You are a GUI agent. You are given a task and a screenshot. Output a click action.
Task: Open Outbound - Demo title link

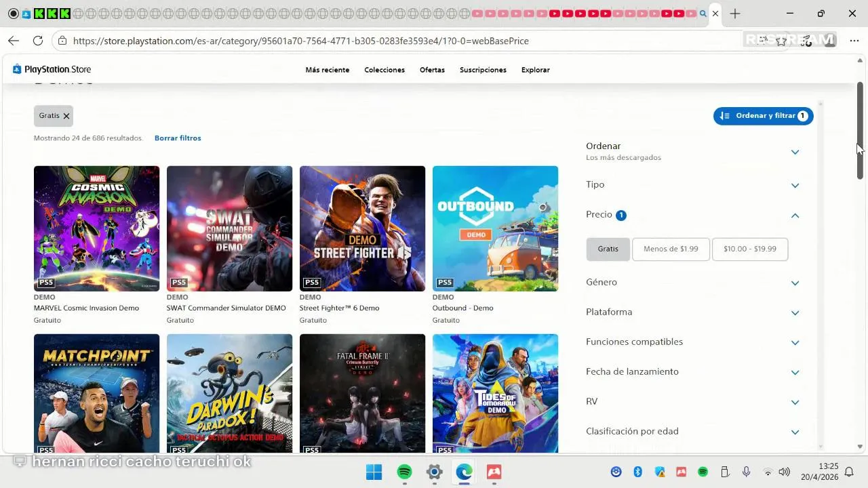pos(463,308)
